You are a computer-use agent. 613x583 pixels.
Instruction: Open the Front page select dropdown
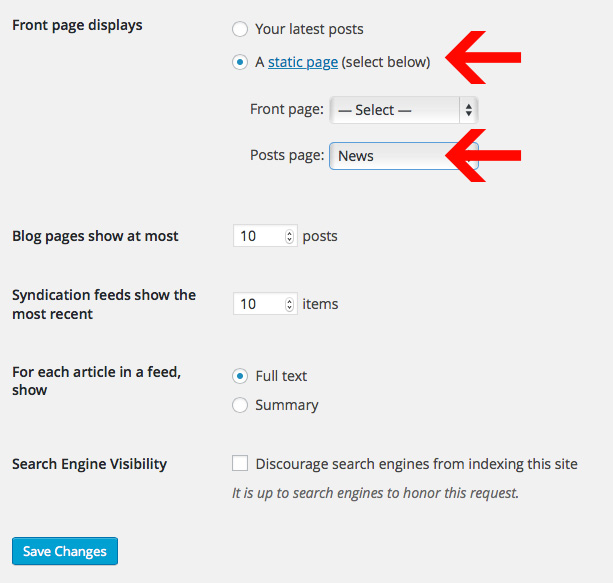point(395,110)
